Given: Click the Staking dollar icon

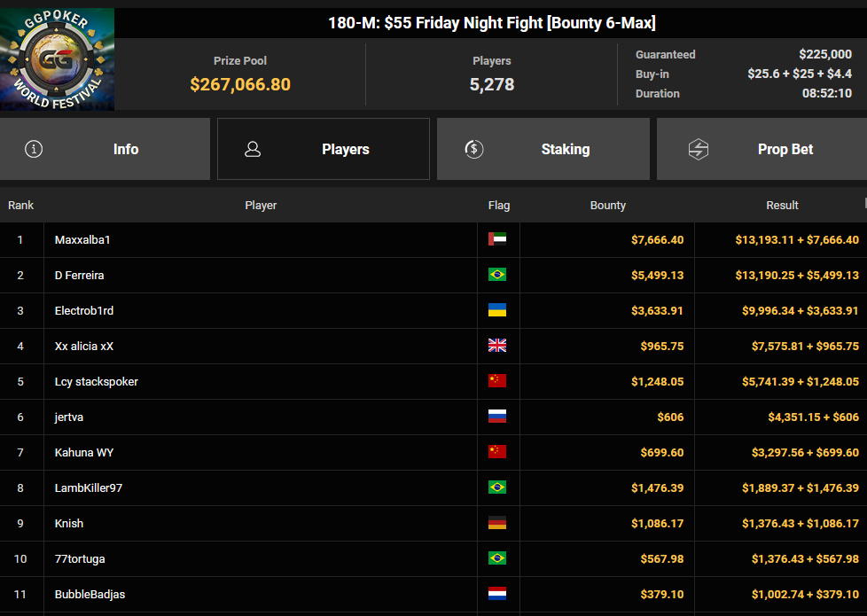Looking at the screenshot, I should 474,149.
